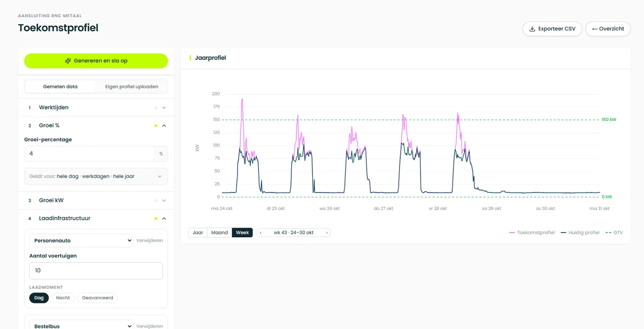Click the sparkle icon on Genereren en sla op
This screenshot has width=644, height=329.
click(68, 61)
